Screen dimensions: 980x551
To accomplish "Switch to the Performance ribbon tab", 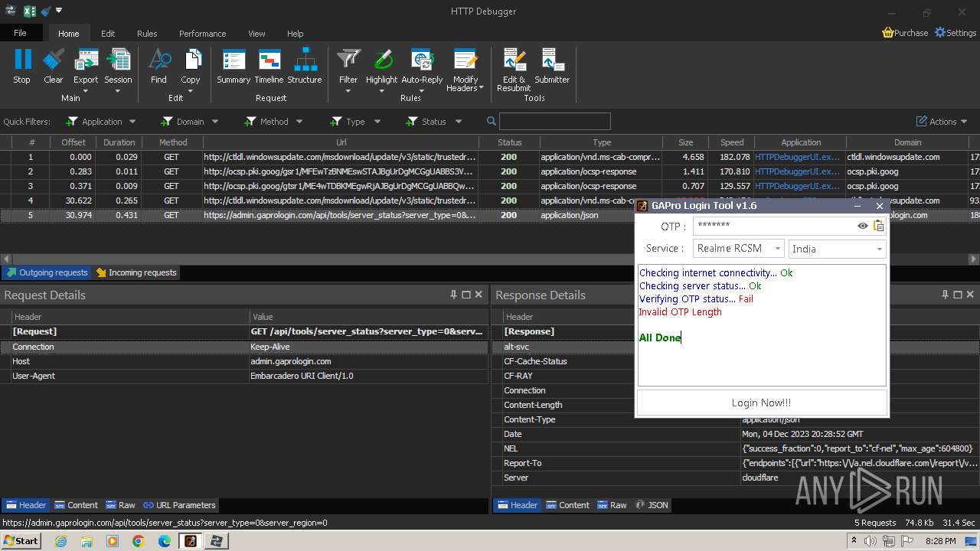I will point(202,34).
